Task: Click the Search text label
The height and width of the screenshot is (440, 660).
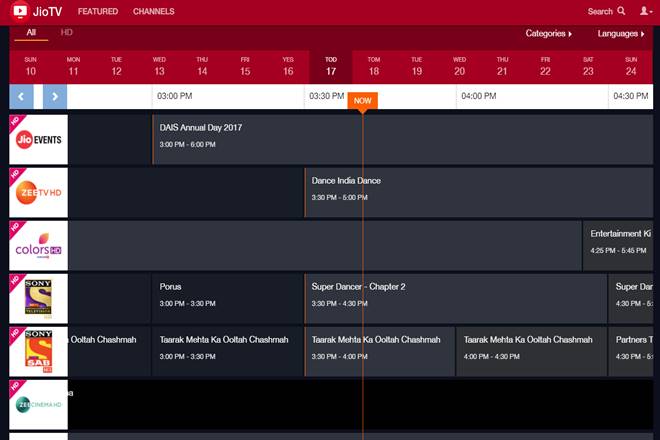Action: pyautogui.click(x=600, y=11)
